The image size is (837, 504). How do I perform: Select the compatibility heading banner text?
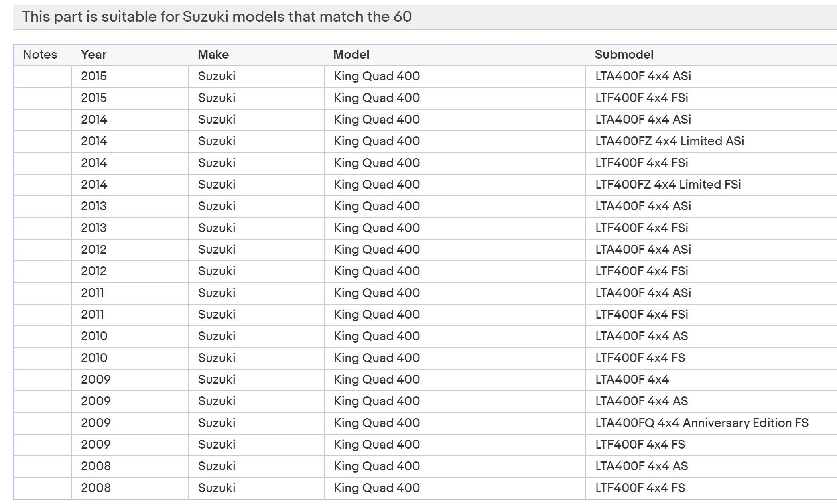[x=217, y=17]
